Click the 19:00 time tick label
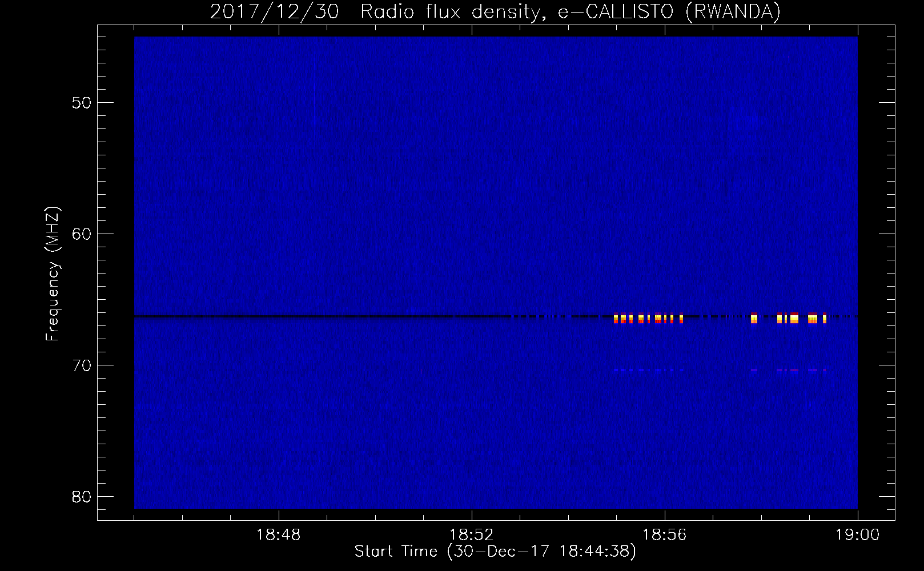The width and height of the screenshot is (924, 571). click(858, 535)
